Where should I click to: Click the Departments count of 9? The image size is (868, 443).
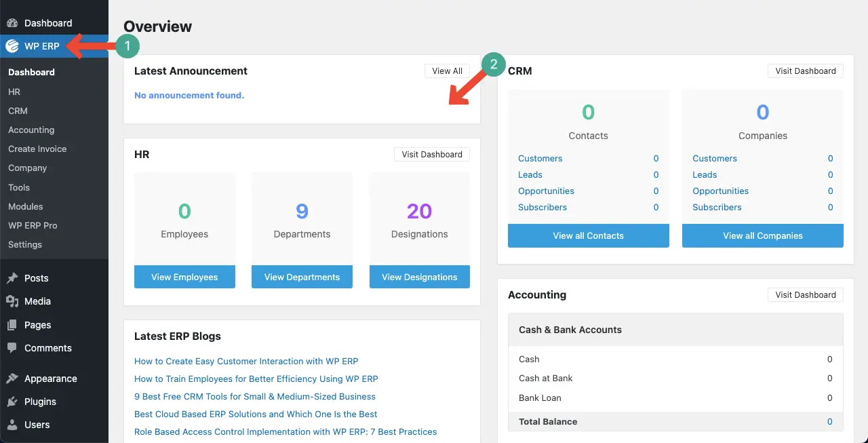(302, 211)
